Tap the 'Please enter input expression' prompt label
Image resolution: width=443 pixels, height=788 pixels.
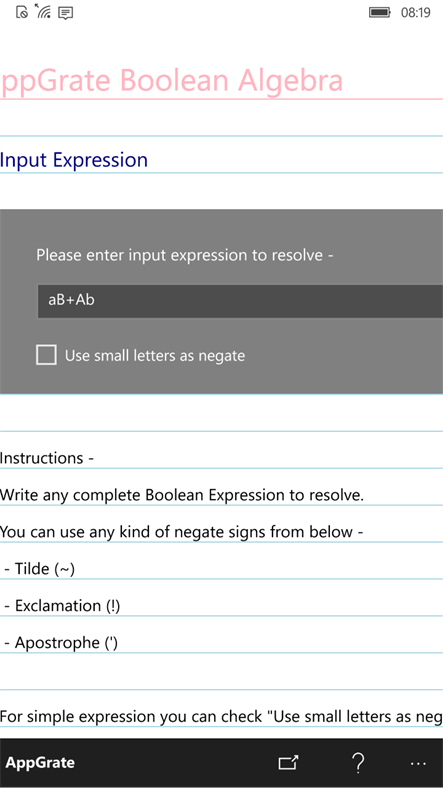click(185, 255)
